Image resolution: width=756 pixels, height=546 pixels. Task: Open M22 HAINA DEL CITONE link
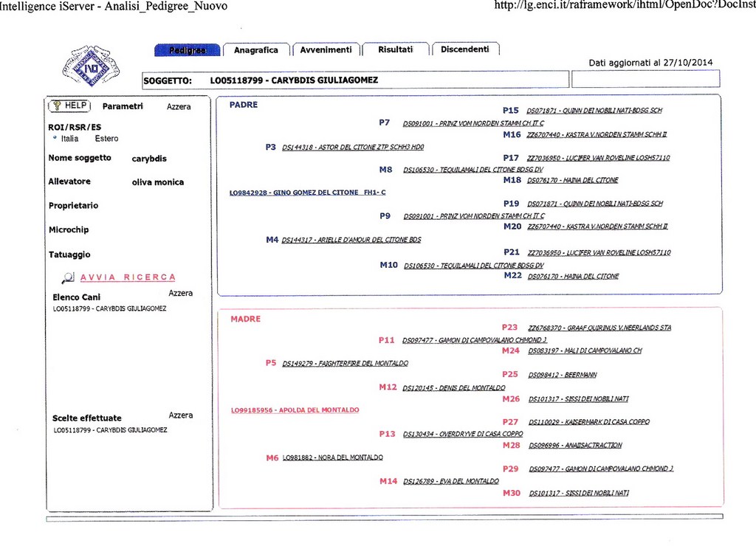click(573, 277)
